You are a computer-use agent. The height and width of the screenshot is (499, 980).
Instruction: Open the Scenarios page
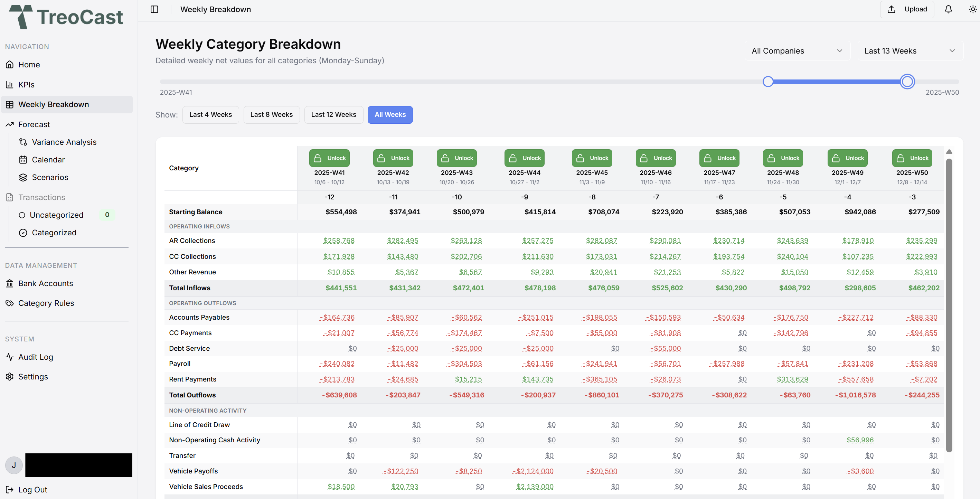tap(50, 177)
